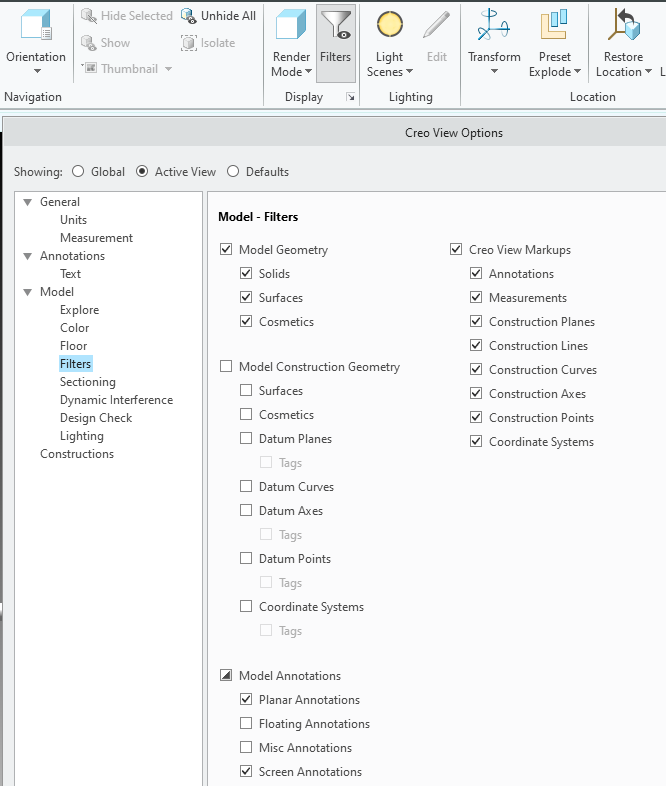
Task: Enable Datum Planes checkbox
Action: tap(246, 439)
